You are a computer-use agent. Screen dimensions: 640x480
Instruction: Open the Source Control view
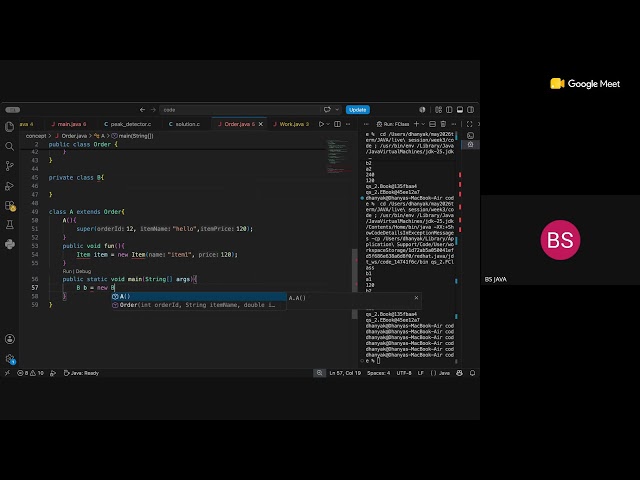(x=9, y=166)
